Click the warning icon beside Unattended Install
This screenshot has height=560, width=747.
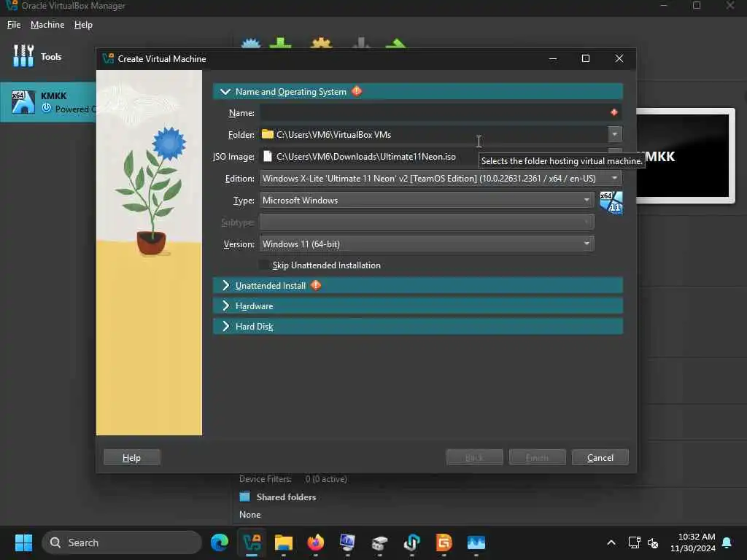coord(316,285)
